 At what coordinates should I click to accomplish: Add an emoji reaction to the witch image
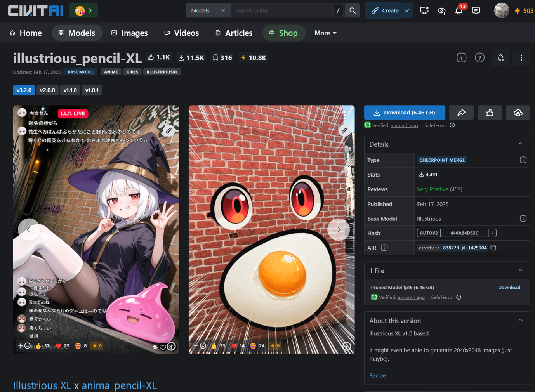click(24, 346)
